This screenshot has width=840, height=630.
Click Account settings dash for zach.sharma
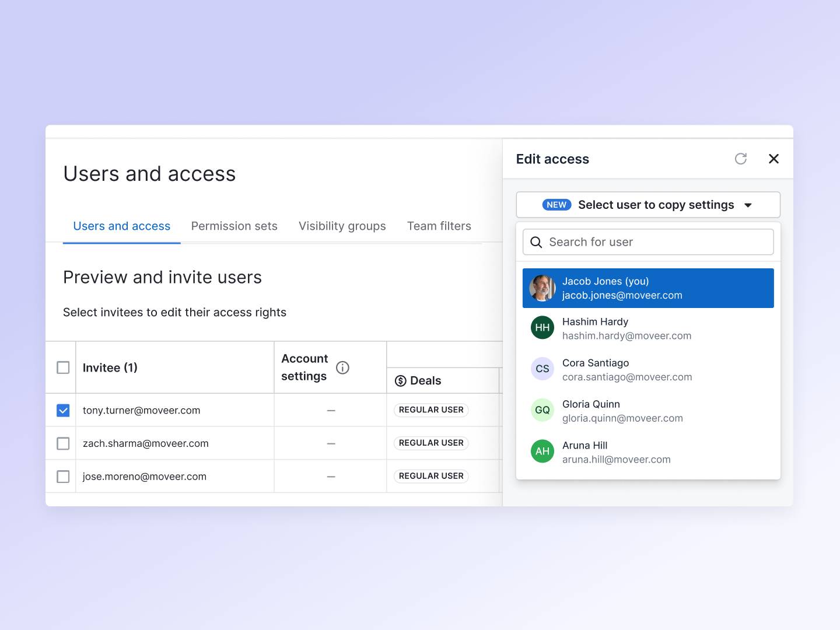(x=331, y=444)
